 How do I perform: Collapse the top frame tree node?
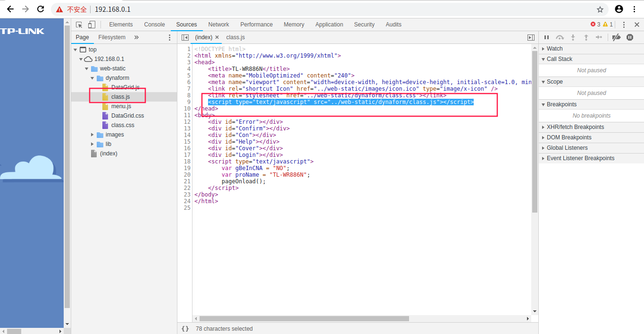tap(75, 50)
